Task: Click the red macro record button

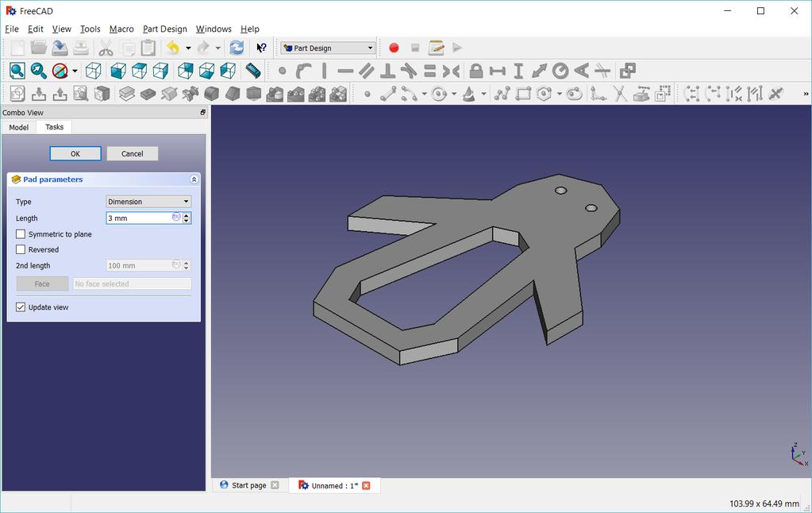Action: click(x=394, y=48)
